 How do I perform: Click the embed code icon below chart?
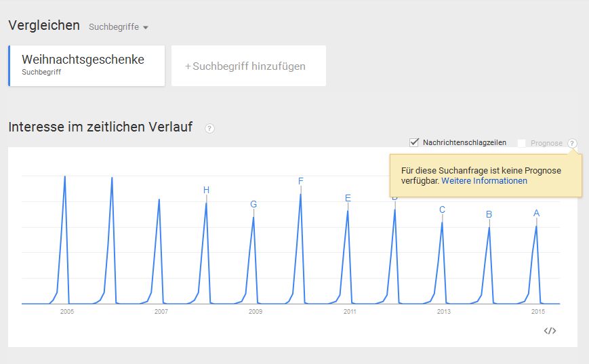click(x=550, y=331)
